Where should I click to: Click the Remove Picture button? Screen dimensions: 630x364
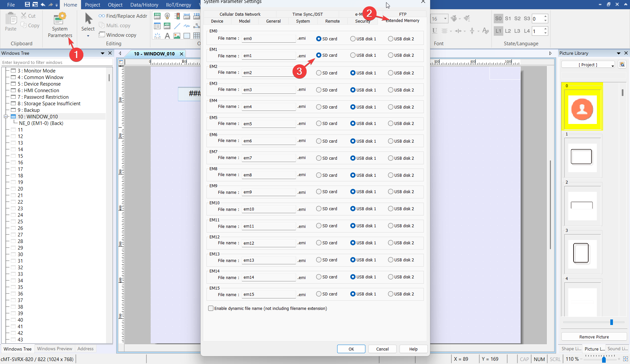point(594,337)
